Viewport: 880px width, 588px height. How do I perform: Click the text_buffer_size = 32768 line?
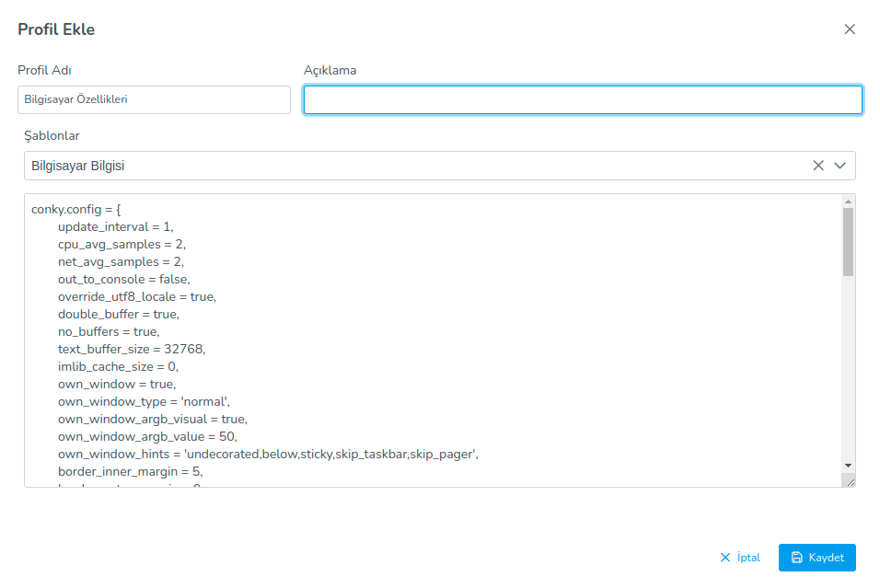[131, 349]
